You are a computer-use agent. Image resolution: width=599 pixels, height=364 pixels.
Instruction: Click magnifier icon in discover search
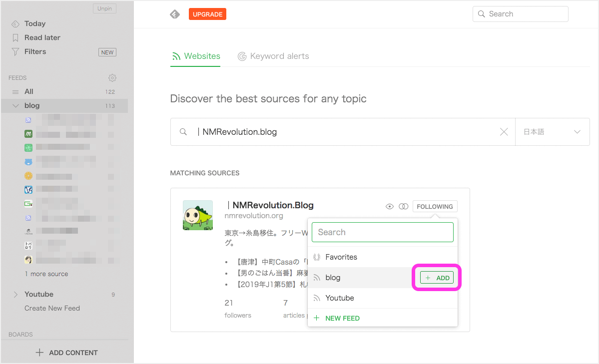tap(183, 132)
